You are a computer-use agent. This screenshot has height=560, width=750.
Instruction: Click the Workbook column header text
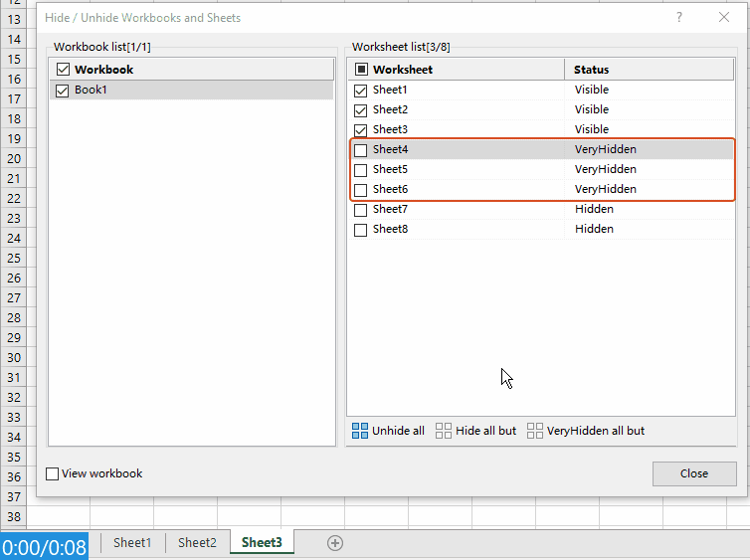pos(103,70)
